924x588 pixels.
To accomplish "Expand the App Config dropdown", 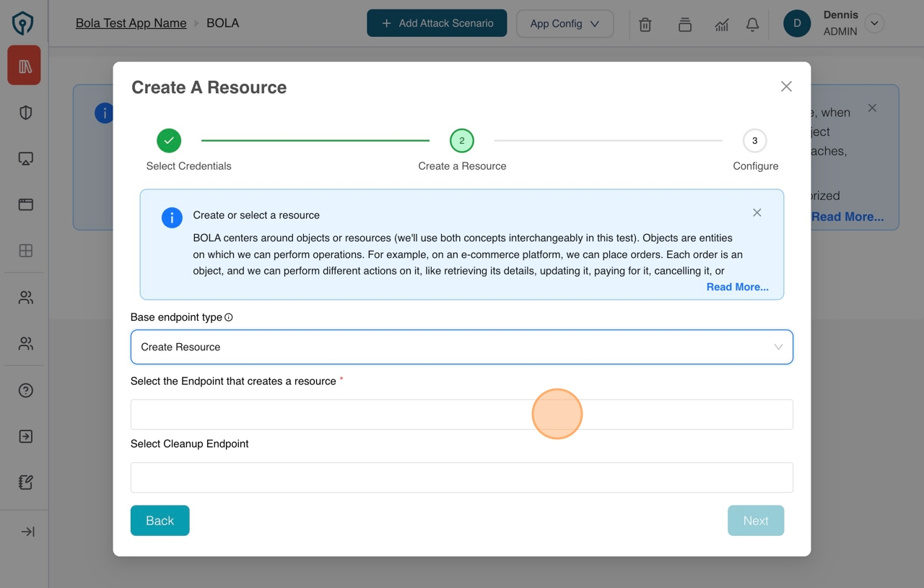I will 565,24.
